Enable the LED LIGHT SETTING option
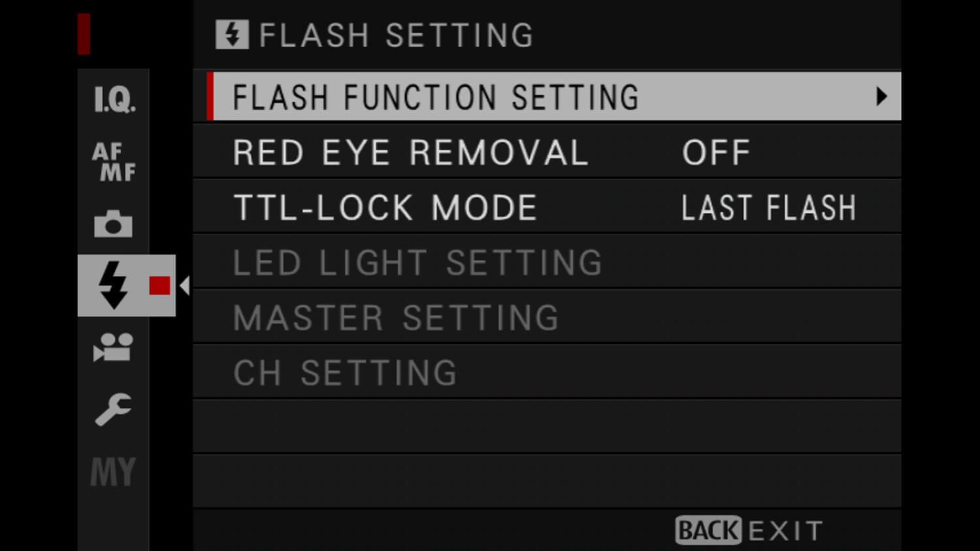This screenshot has width=980, height=551. pyautogui.click(x=417, y=262)
